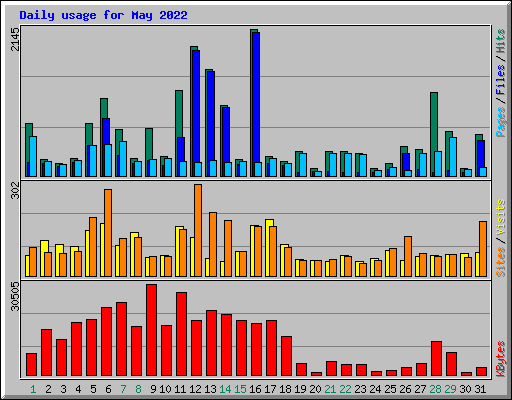The height and width of the screenshot is (400, 512).
Task: Click day label 31 on the x-axis
Action: pos(480,389)
